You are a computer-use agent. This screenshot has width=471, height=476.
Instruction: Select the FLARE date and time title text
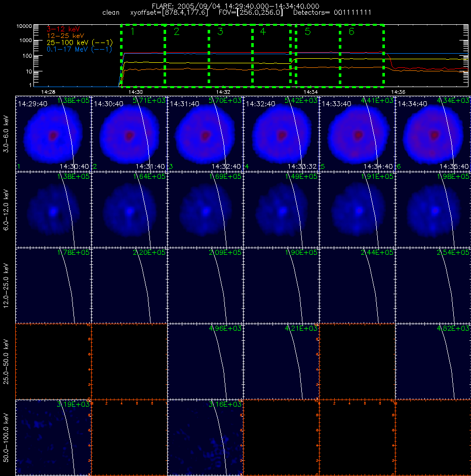tap(235, 6)
